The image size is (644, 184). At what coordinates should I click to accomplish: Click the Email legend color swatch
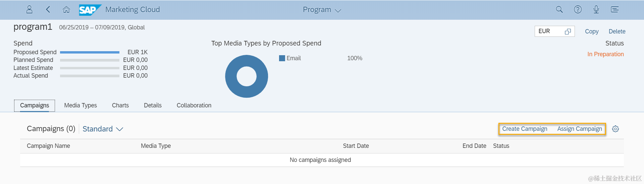(x=282, y=58)
